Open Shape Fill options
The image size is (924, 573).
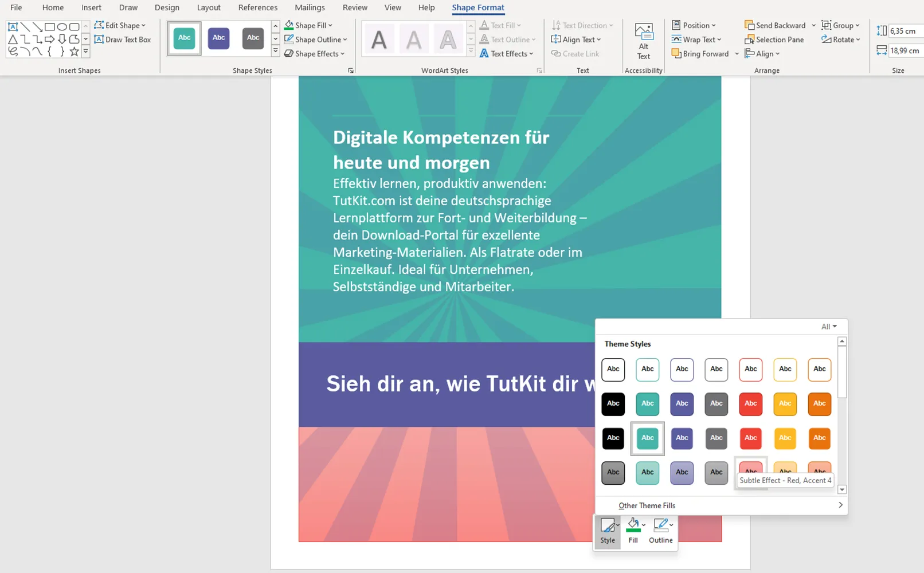click(x=308, y=25)
